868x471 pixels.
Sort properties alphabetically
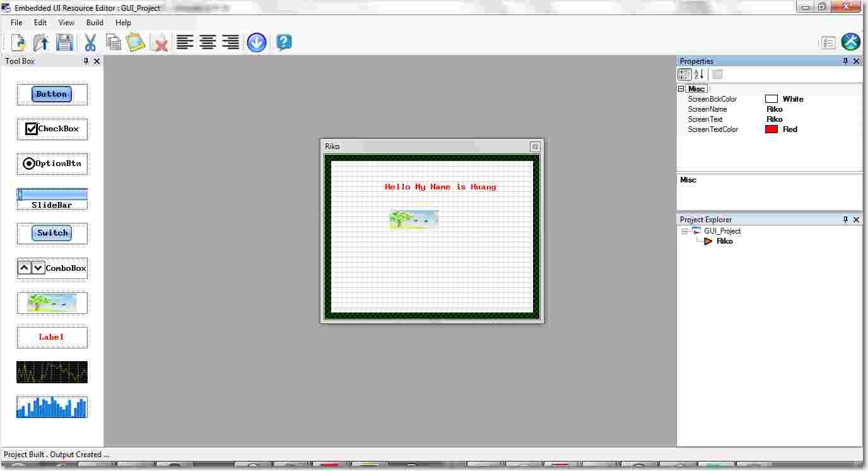699,75
